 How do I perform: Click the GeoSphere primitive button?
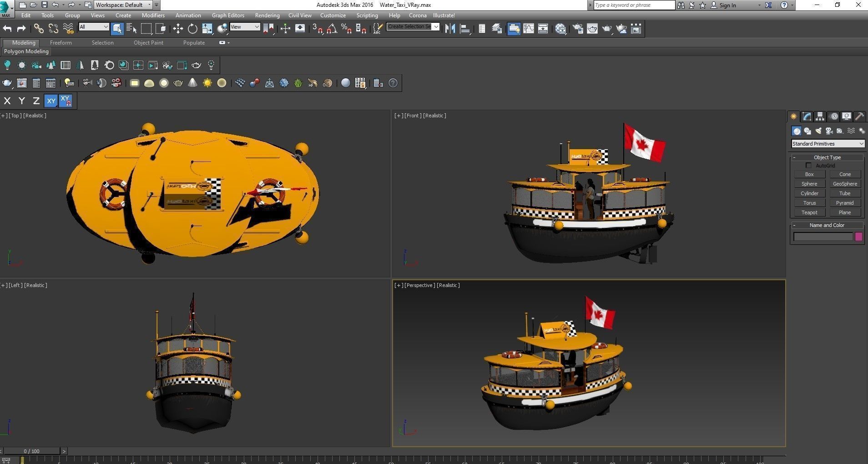point(845,184)
